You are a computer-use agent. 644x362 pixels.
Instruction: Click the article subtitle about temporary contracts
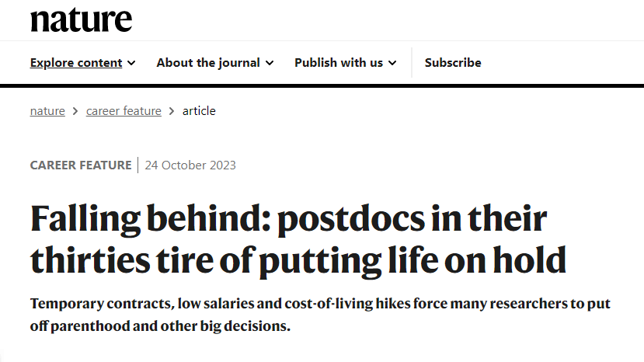[320, 315]
